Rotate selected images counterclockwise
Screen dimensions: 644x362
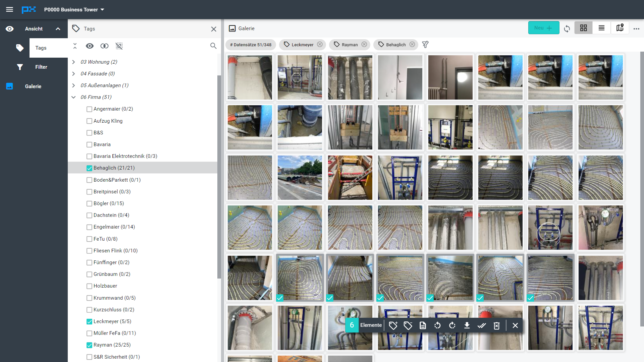coord(437,325)
